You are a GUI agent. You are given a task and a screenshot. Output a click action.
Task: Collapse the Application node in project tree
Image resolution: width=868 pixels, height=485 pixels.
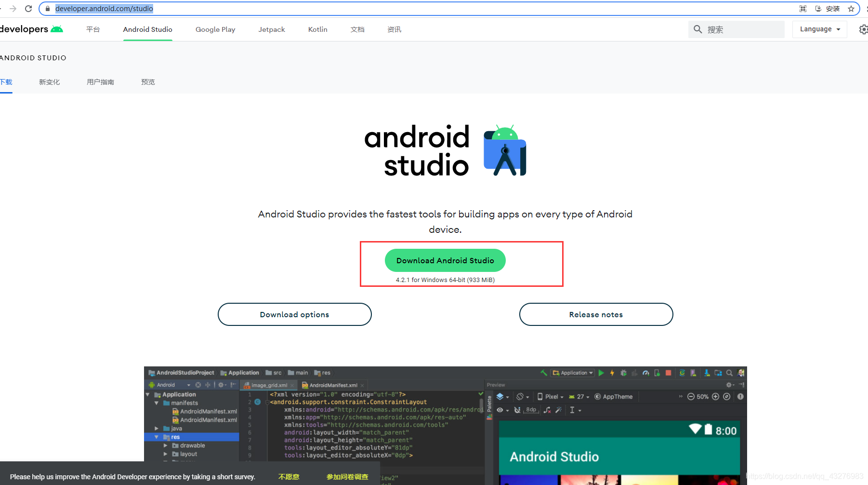click(147, 394)
